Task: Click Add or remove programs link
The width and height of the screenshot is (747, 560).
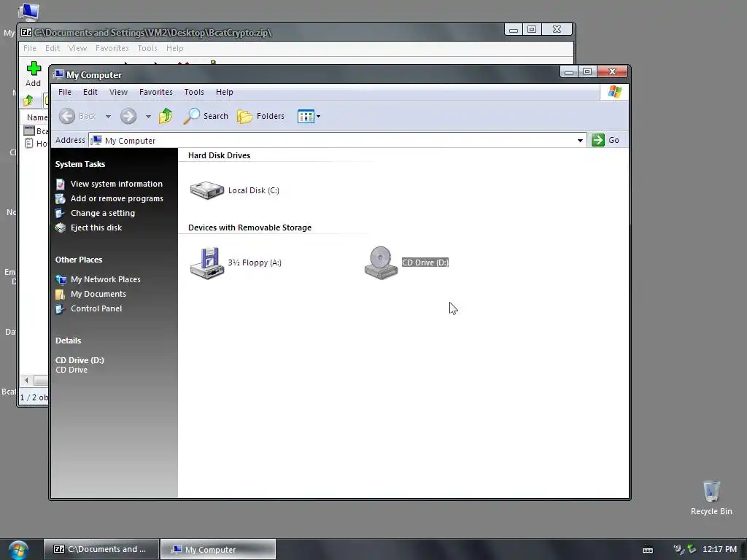Action: pos(117,198)
